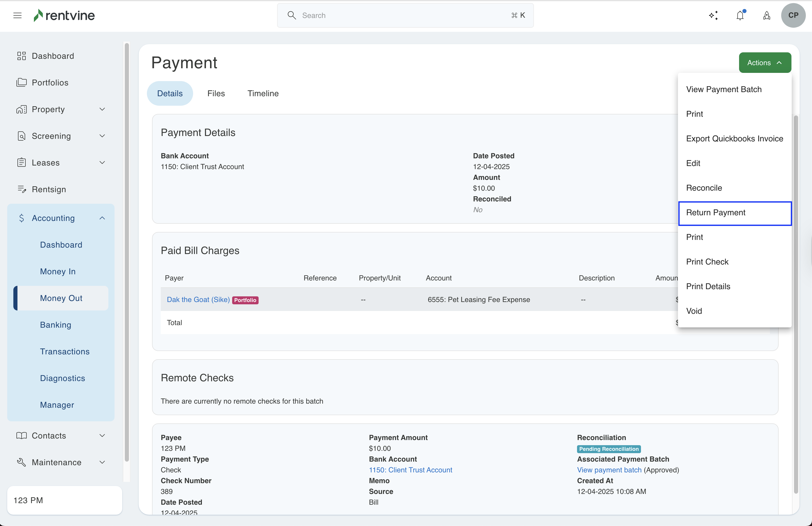
Task: Click the AI sparkle icon
Action: (713, 15)
